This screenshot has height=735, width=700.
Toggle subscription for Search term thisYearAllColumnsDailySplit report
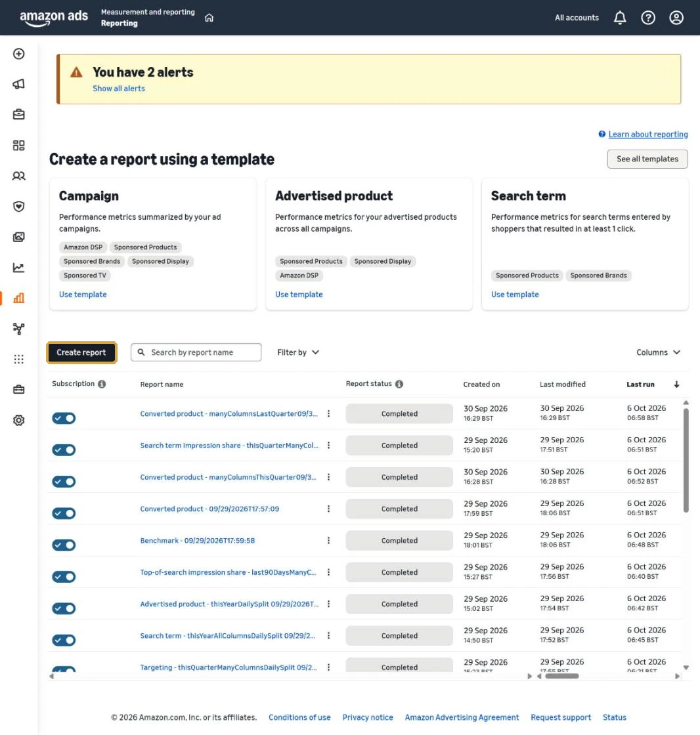tap(64, 640)
